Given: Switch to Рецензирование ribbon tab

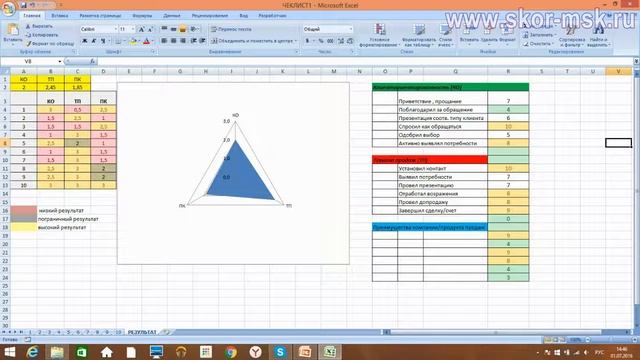Looking at the screenshot, I should click(210, 16).
